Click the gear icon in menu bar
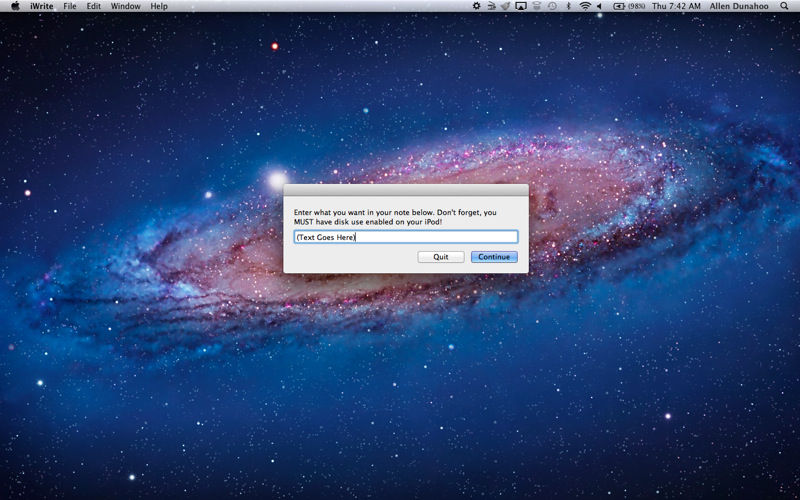The height and width of the screenshot is (500, 800). point(476,6)
